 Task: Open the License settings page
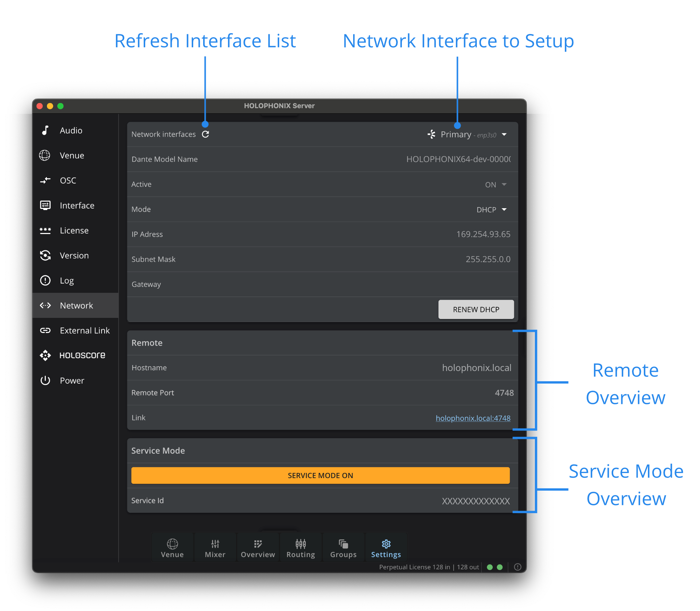coord(74,231)
